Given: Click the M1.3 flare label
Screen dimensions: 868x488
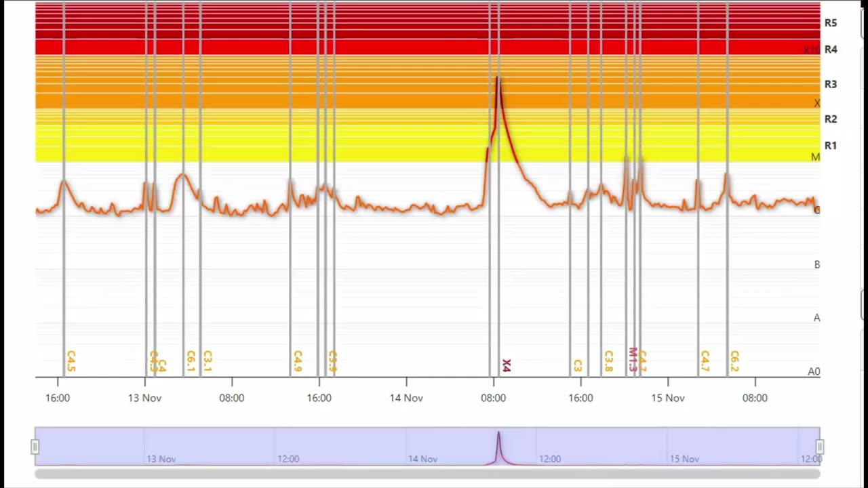Looking at the screenshot, I should click(x=633, y=360).
